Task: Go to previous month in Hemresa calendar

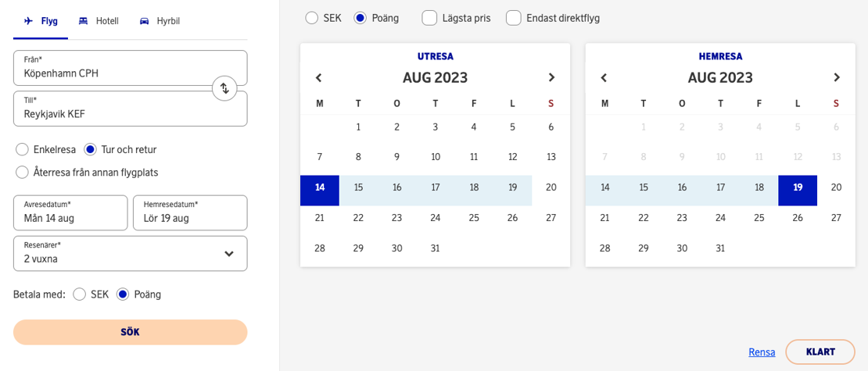Action: [604, 77]
